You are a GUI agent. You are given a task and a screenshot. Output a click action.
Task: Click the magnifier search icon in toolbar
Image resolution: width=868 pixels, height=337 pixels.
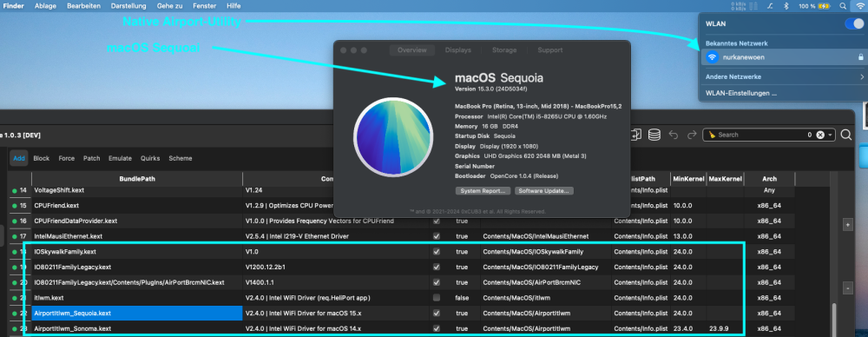[845, 135]
